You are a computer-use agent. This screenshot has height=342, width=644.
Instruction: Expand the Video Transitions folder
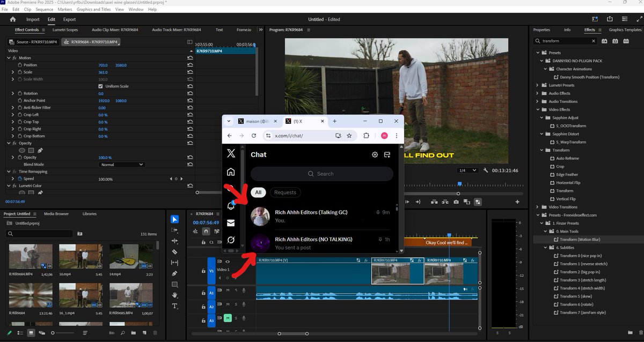538,207
